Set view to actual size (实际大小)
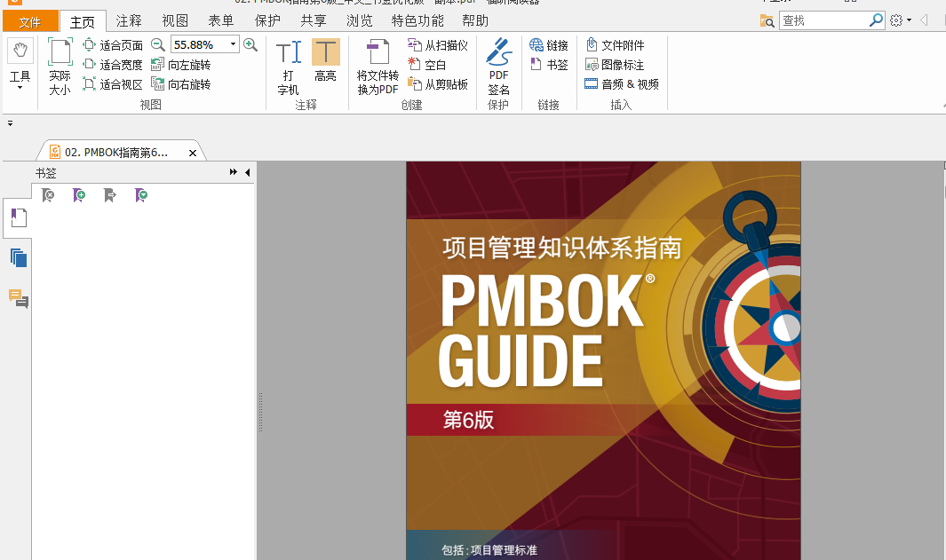 click(60, 67)
